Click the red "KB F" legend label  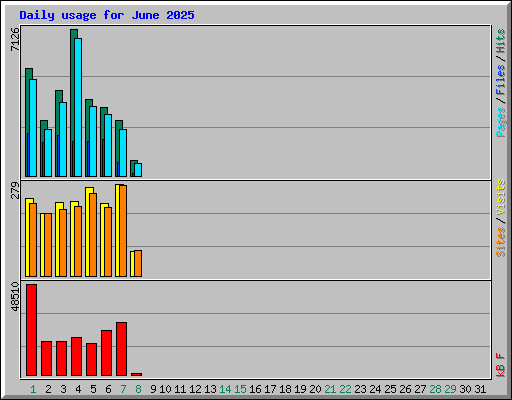(x=500, y=365)
